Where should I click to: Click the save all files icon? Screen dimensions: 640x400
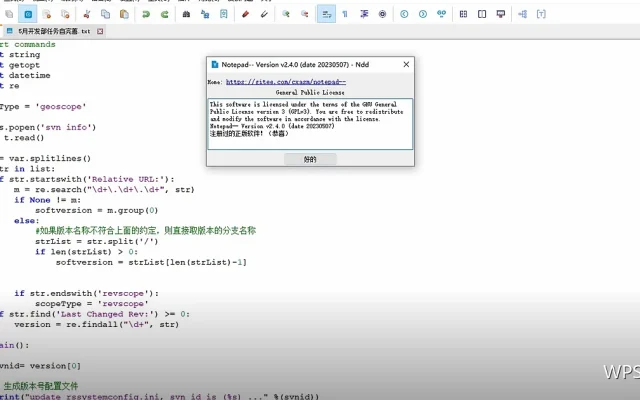coord(65,14)
